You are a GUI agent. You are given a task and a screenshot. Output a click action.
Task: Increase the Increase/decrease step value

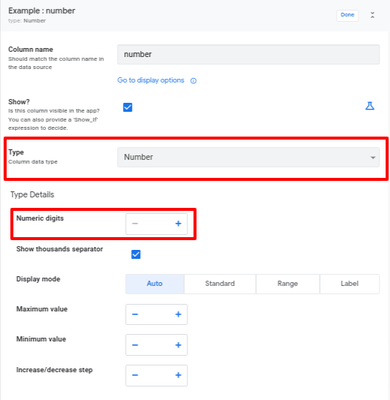pos(178,375)
